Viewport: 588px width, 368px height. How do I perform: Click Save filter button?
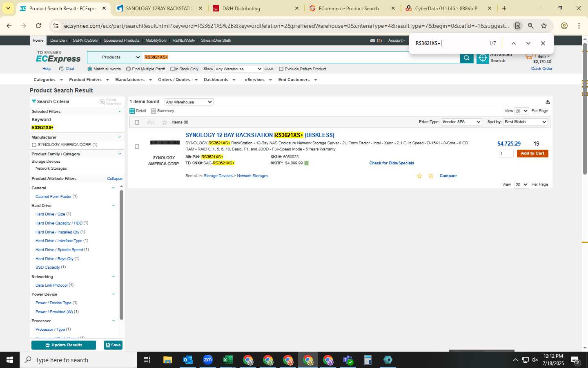(x=113, y=345)
